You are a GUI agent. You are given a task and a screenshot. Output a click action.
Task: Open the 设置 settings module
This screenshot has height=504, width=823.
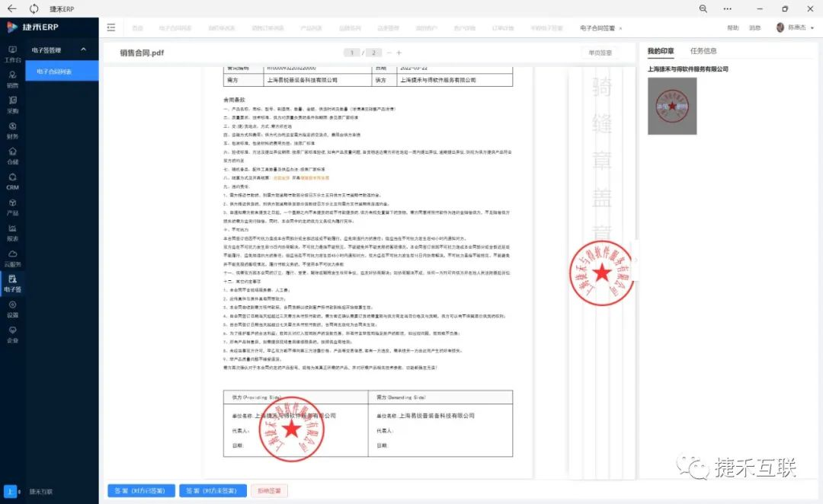tap(13, 309)
